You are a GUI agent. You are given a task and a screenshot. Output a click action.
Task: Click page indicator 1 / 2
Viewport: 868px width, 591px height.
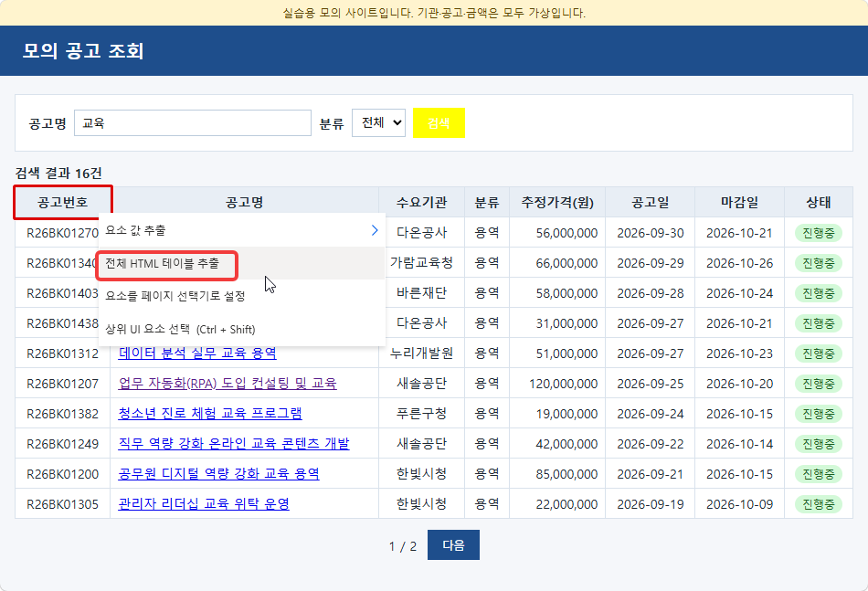pyautogui.click(x=402, y=546)
